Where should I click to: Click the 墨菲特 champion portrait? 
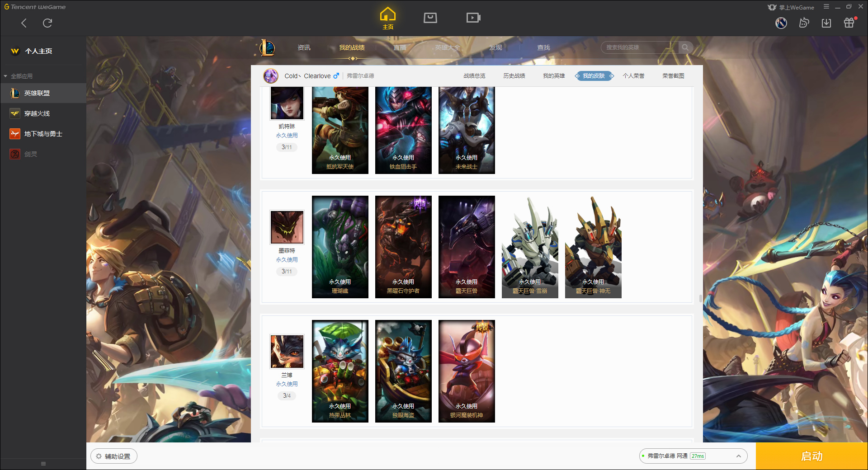pyautogui.click(x=287, y=227)
